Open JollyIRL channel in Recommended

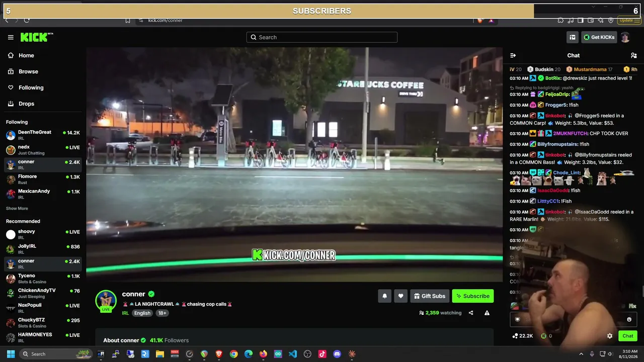pyautogui.click(x=42, y=249)
